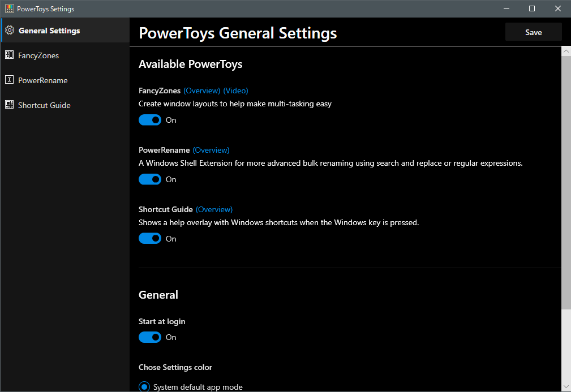
Task: Toggle FancyZones off
Action: 149,119
